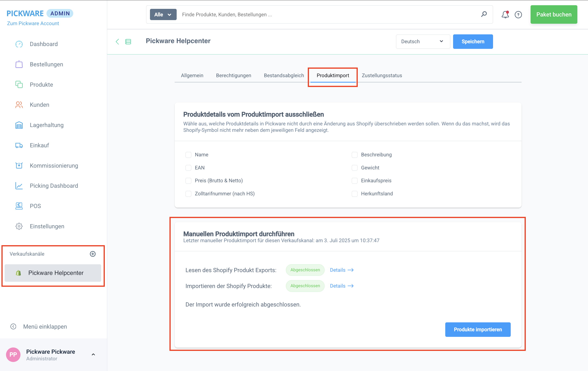Click the green list view icon

(x=128, y=42)
